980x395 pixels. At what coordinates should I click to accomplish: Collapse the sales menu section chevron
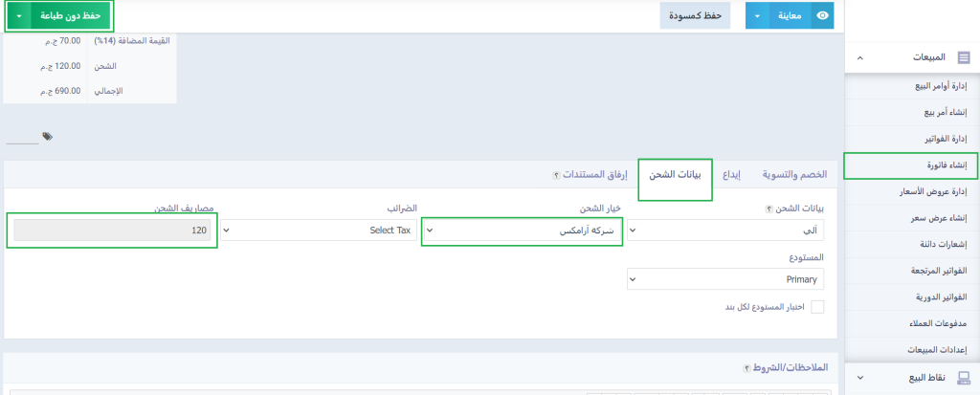click(859, 58)
